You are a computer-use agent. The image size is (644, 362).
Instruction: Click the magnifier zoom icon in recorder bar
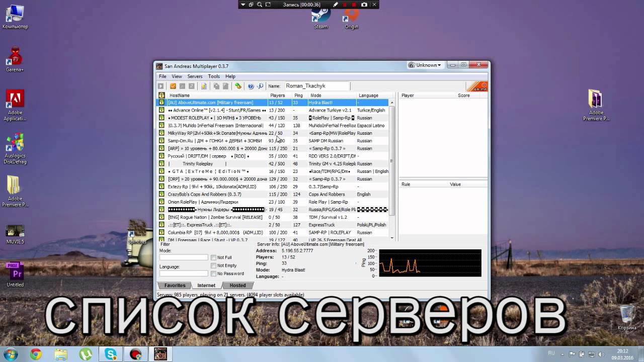[x=260, y=5]
